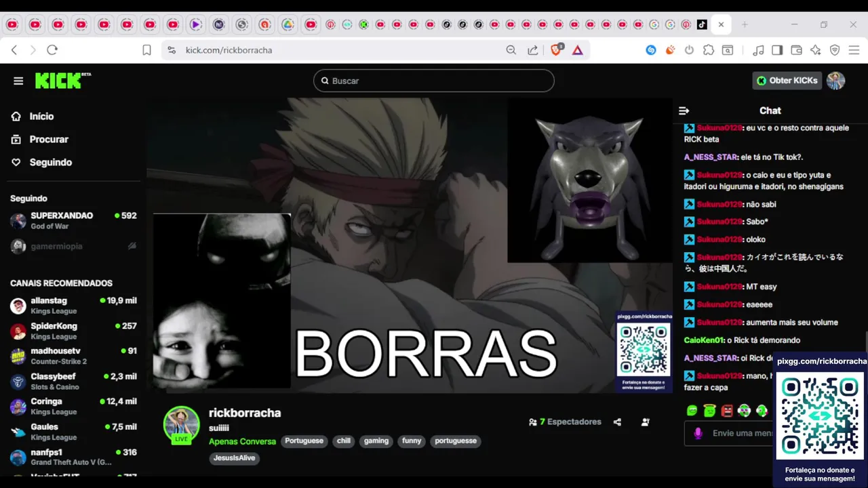This screenshot has width=868, height=488.
Task: Click purple microphone icon in chat box
Action: (x=698, y=433)
